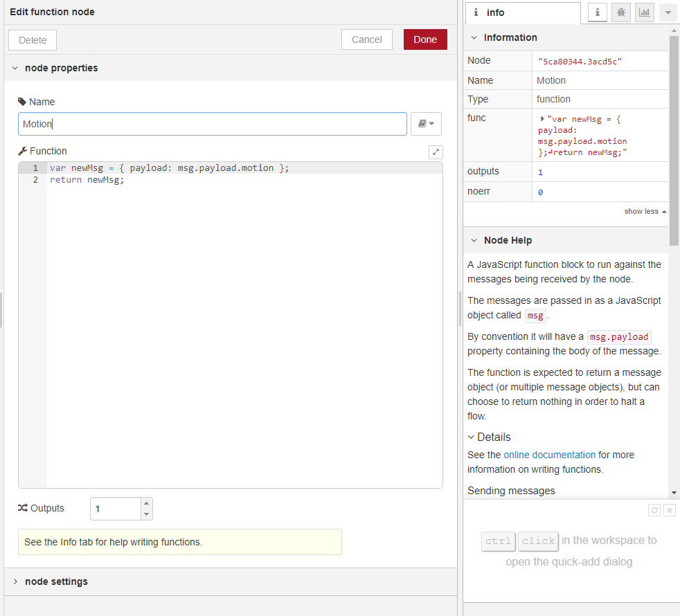Viewport: 680px width, 616px height.
Task: Open the dashboard chart sidebar tab
Action: [x=645, y=12]
